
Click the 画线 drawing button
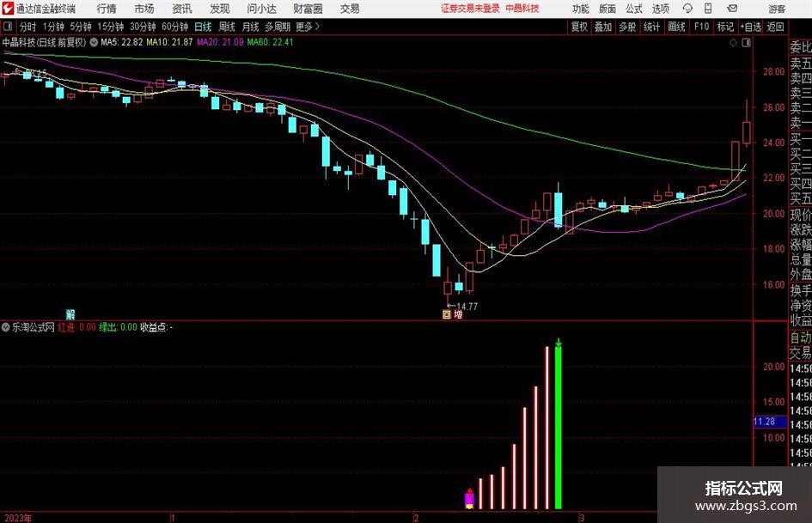coord(677,27)
